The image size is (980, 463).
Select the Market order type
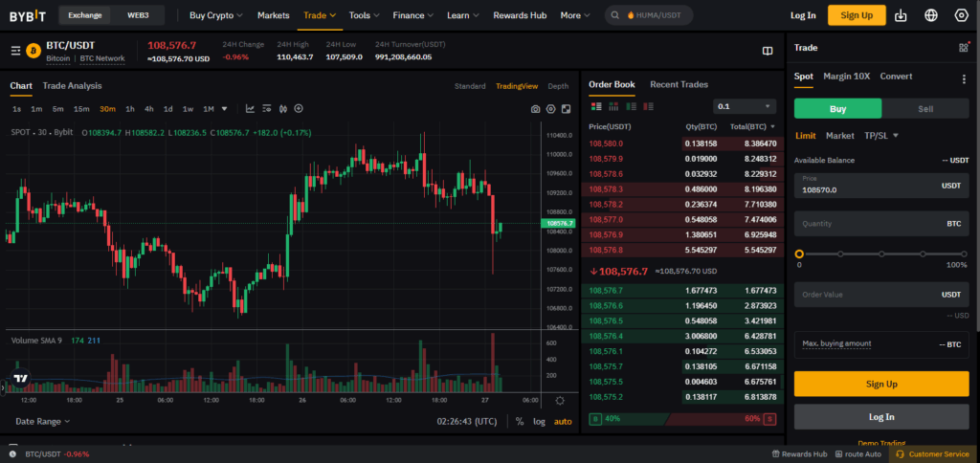[840, 136]
